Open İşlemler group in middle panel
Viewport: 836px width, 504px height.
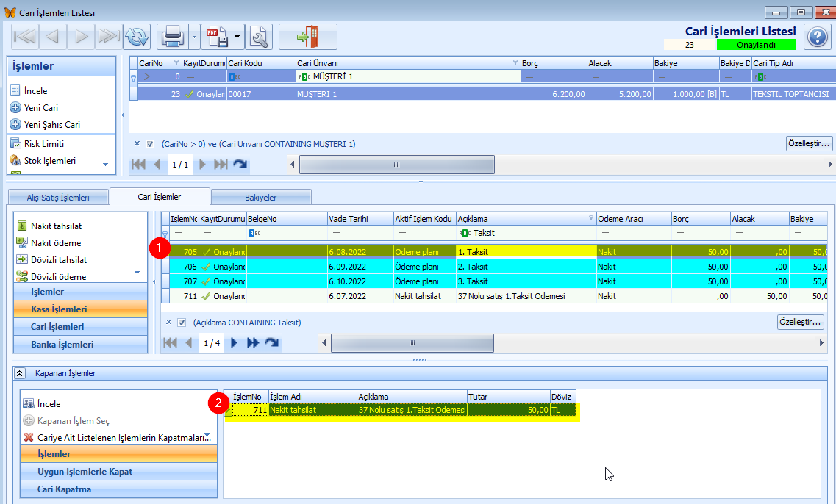pos(80,292)
